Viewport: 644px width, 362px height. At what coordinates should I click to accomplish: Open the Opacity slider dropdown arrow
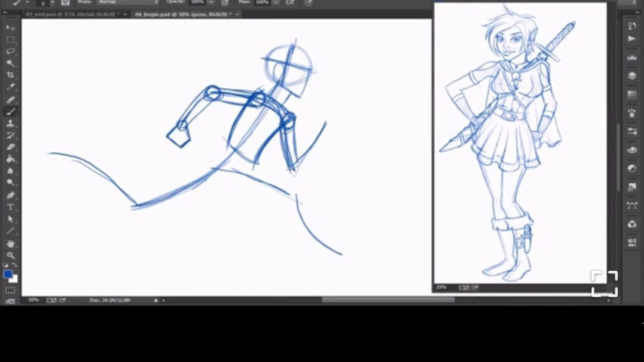click(x=211, y=2)
